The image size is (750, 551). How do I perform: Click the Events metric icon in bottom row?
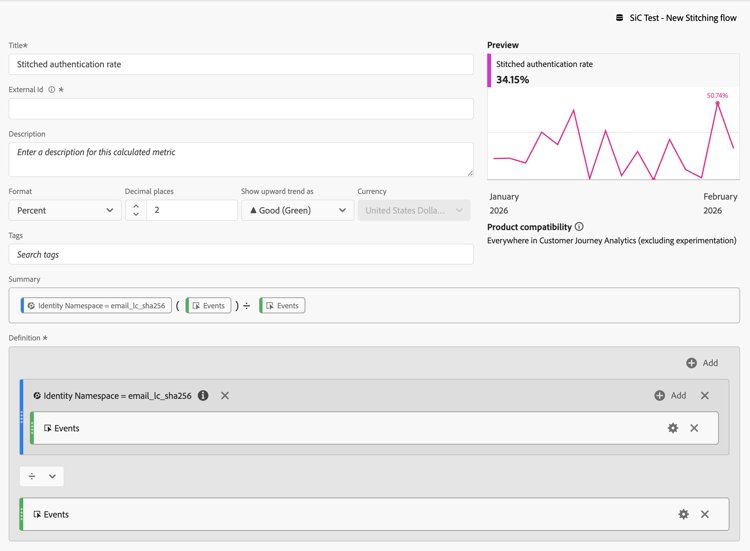tap(37, 514)
